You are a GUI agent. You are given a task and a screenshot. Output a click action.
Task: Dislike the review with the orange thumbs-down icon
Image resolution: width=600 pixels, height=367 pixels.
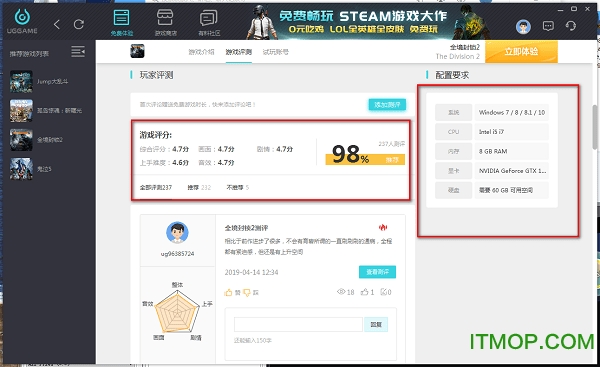(247, 293)
